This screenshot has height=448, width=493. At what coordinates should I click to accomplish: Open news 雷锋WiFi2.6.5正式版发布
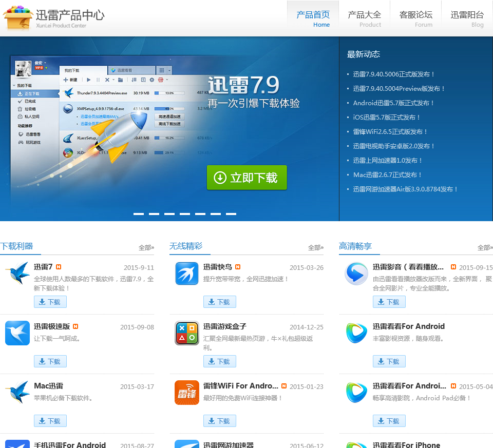[x=390, y=132]
